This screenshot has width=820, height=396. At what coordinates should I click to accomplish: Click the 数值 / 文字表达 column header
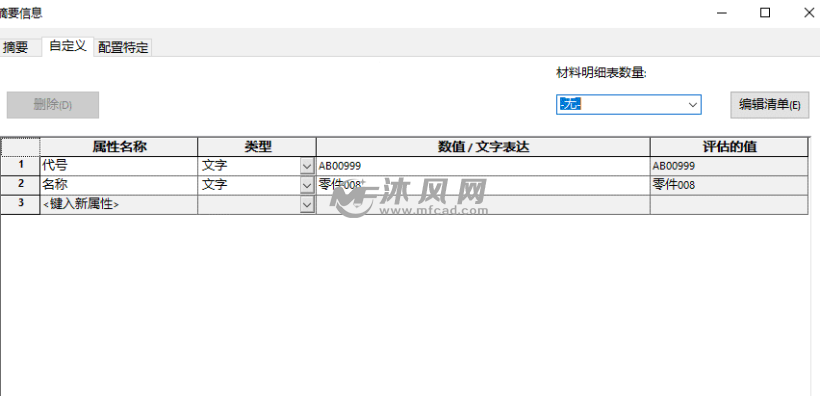tap(483, 147)
